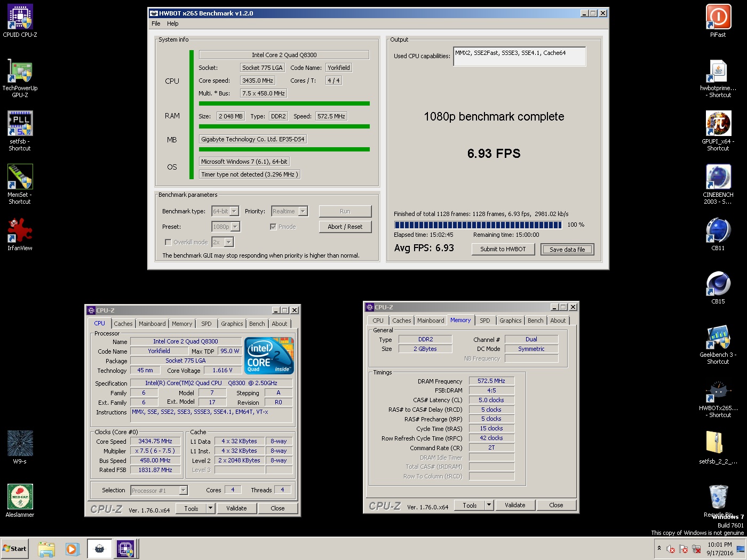The image size is (747, 560).
Task: Launch the setfsb shortcut icon
Action: click(x=20, y=131)
